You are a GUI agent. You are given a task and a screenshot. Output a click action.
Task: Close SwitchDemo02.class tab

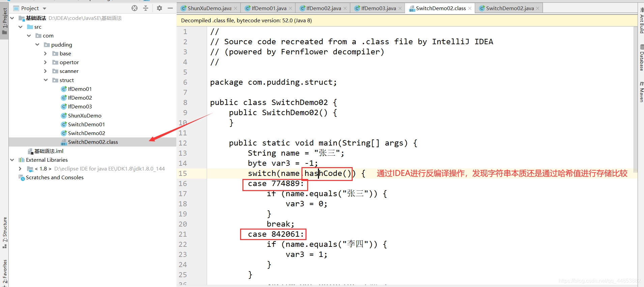pos(470,8)
